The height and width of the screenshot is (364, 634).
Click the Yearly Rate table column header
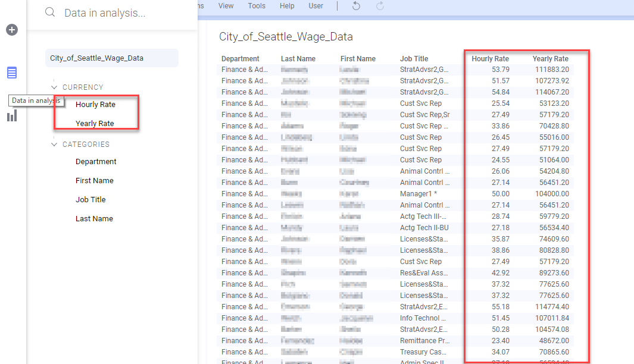coord(550,59)
